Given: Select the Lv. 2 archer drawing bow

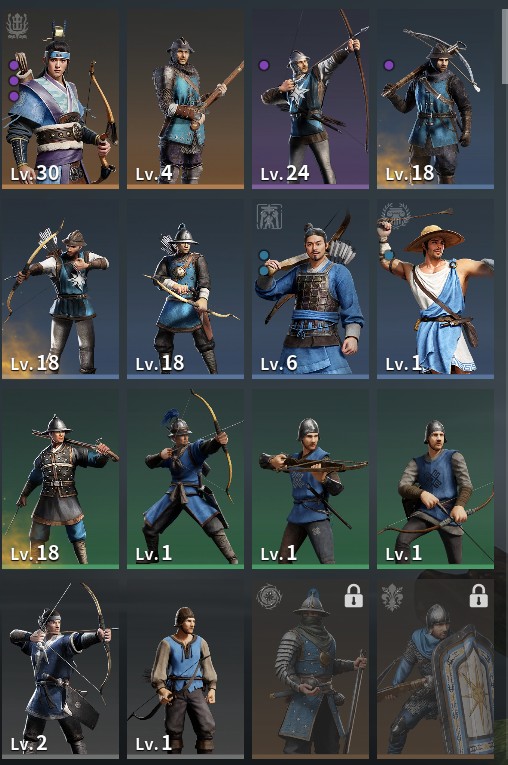Looking at the screenshot, I should (60, 669).
